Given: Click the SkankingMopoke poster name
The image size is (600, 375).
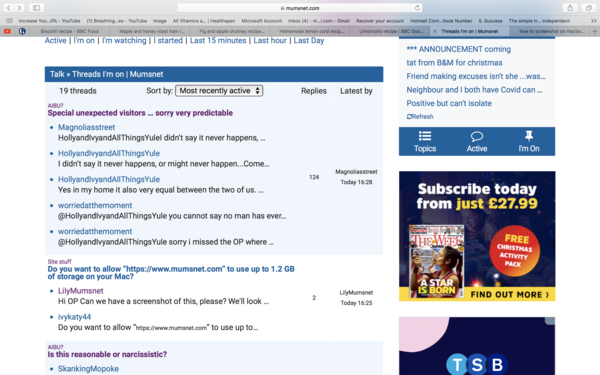Looking at the screenshot, I should 88,369.
